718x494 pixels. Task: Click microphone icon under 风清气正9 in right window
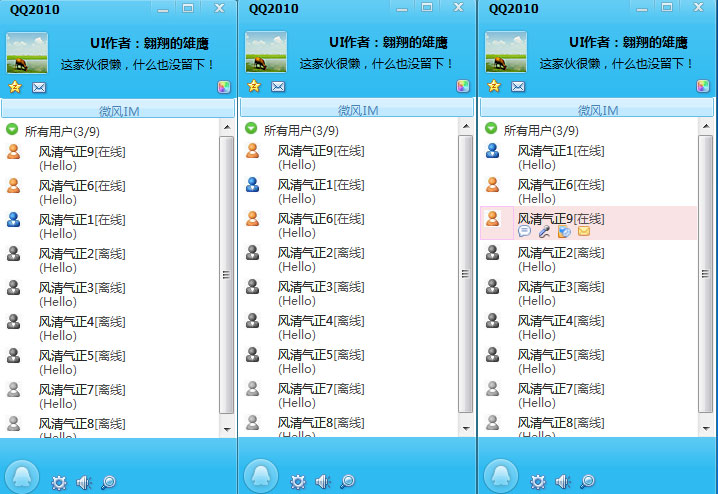544,232
